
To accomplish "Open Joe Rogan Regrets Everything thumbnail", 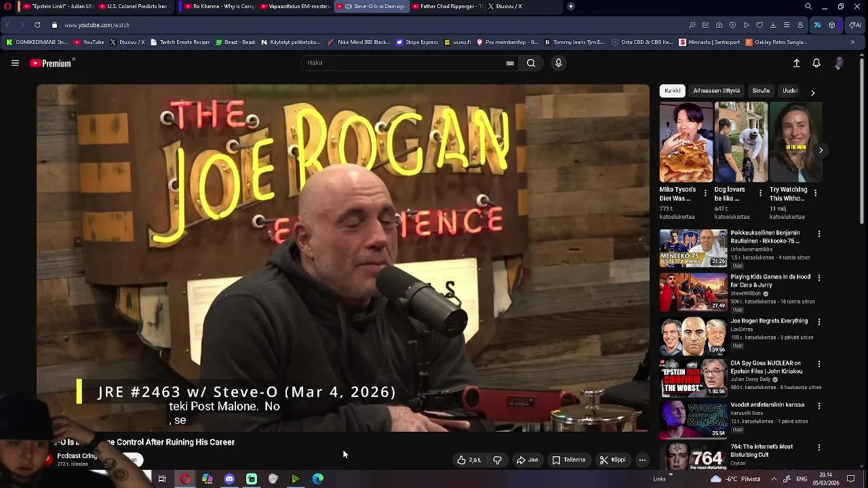I will pyautogui.click(x=693, y=336).
